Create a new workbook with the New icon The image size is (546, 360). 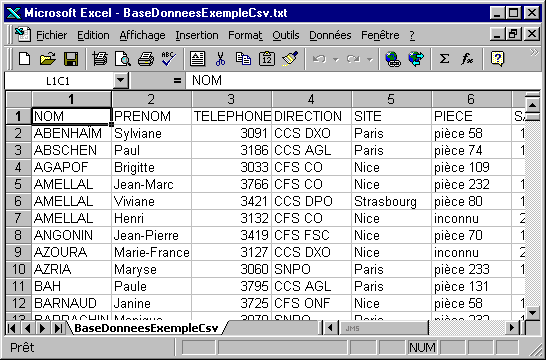click(x=24, y=58)
